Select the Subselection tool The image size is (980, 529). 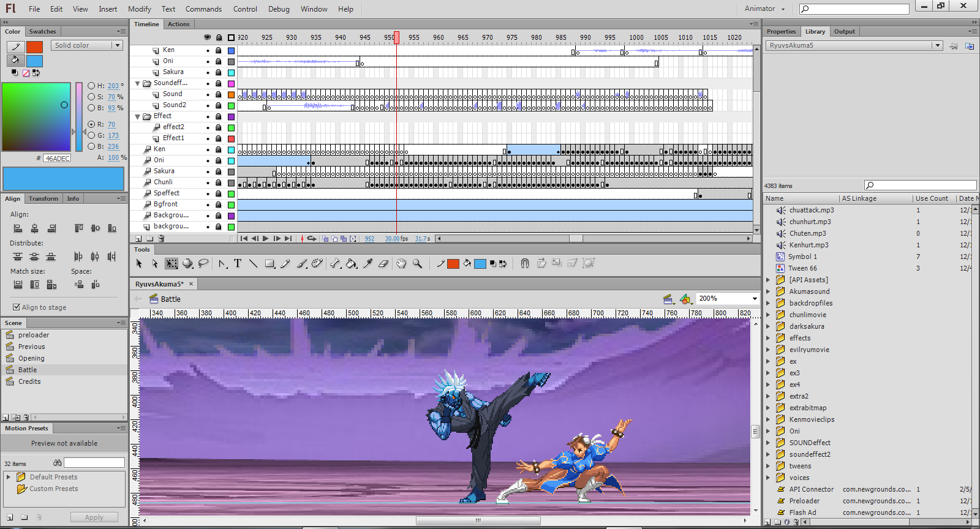pyautogui.click(x=155, y=263)
